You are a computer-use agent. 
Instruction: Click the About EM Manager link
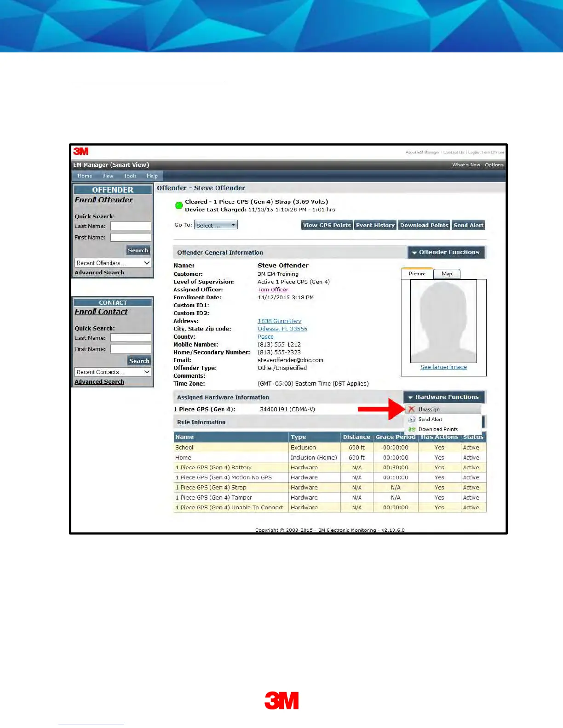422,152
